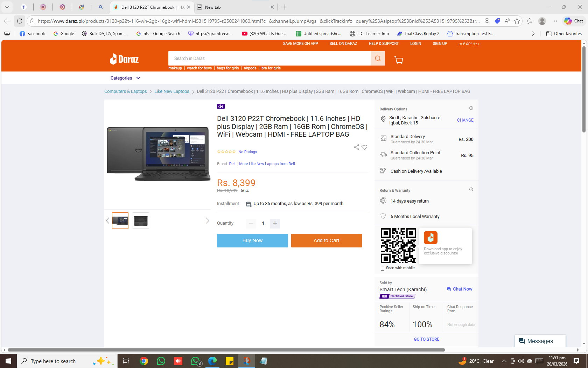Open Like New Laptops breadcrumb

pos(172,91)
